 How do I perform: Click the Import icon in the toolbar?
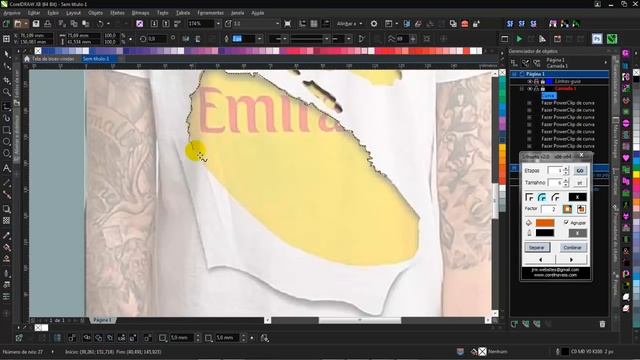154,24
